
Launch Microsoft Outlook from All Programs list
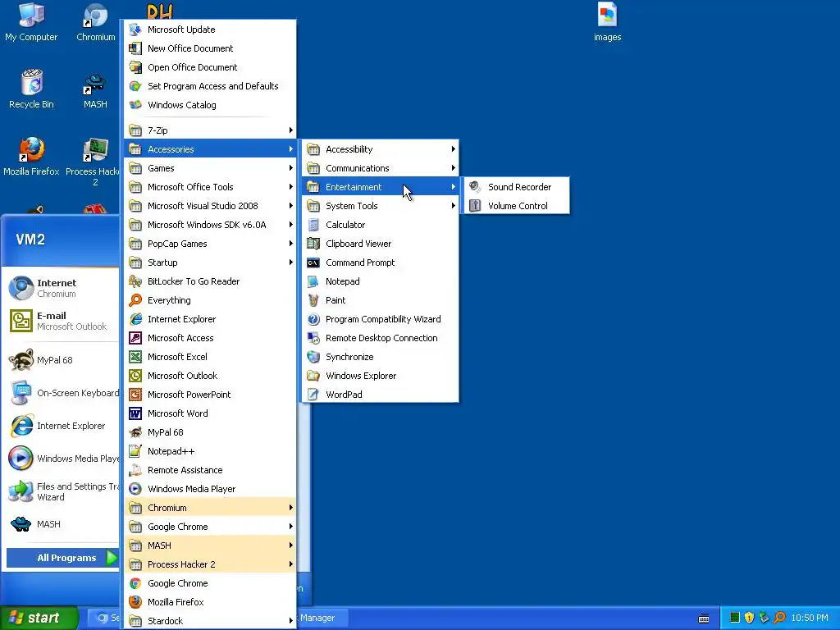point(210,376)
